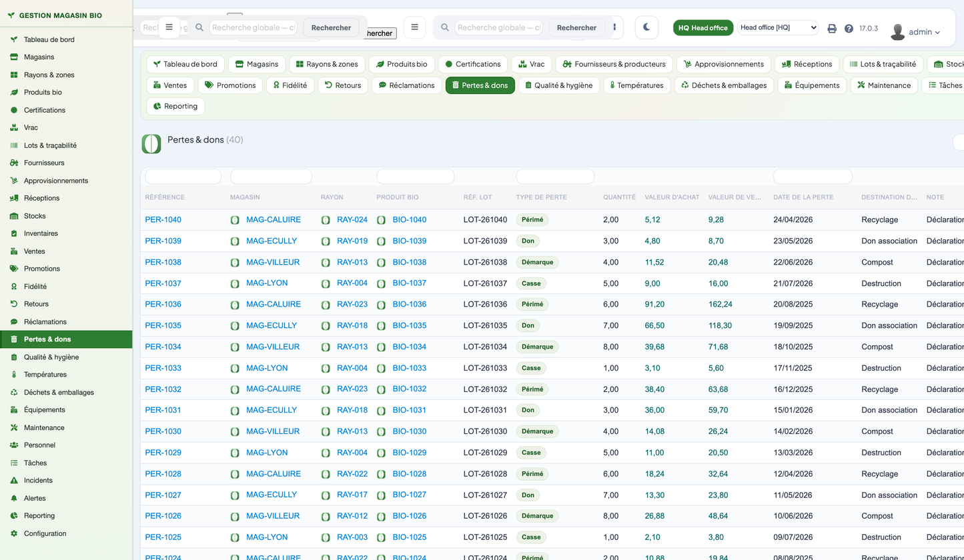Click the icon beside BIO-1035 in row PER-1035
Screen dimensions: 964x560
pos(381,326)
